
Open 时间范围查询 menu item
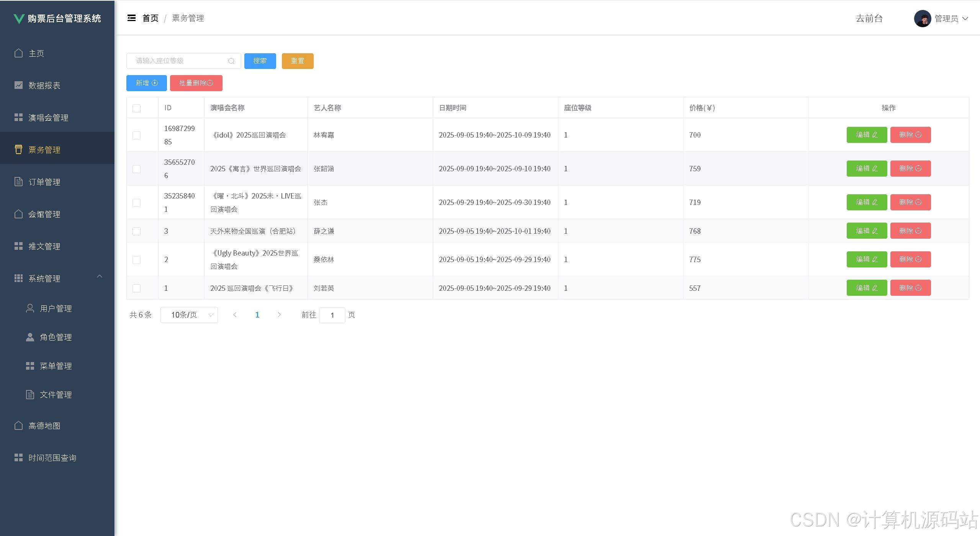click(x=57, y=458)
